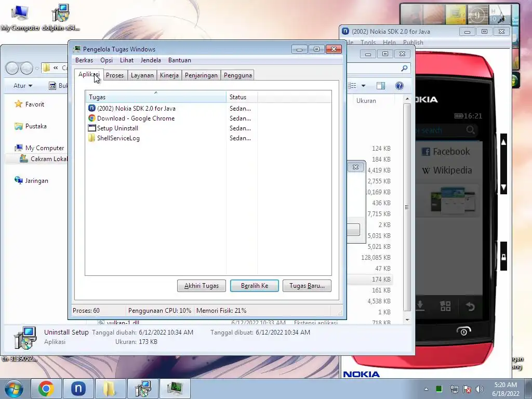Tap Facebook on the Nokia emulator screen
Image resolution: width=532 pixels, height=399 pixels.
point(446,151)
